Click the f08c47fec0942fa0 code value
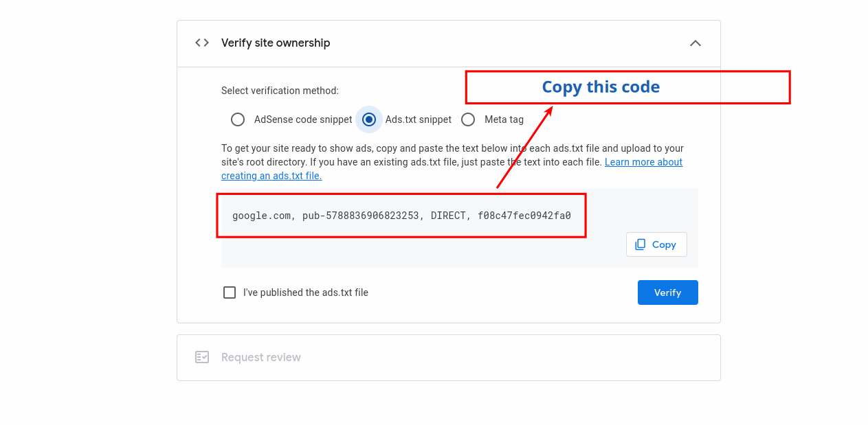Screen dimensions: 868x425 click(524, 216)
